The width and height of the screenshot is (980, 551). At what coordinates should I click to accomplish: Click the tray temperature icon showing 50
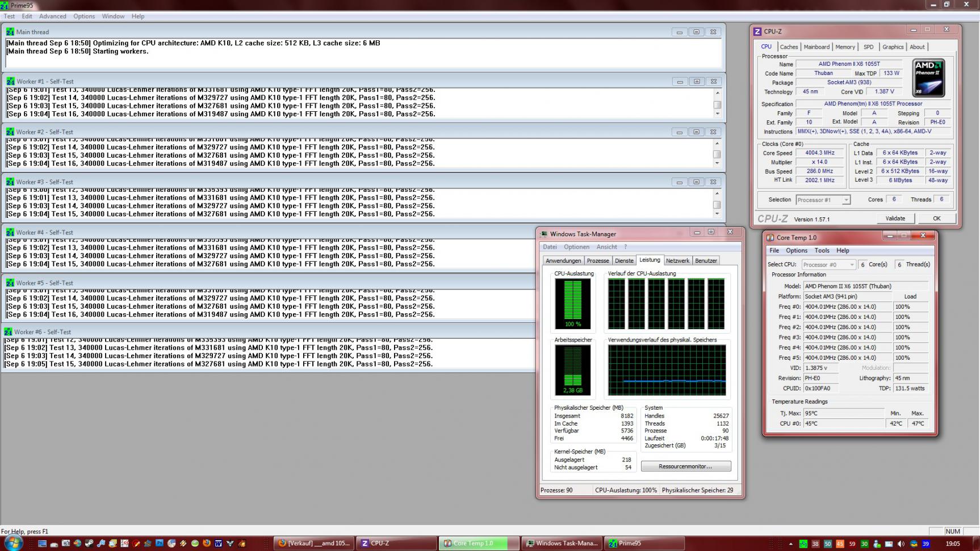click(x=827, y=544)
